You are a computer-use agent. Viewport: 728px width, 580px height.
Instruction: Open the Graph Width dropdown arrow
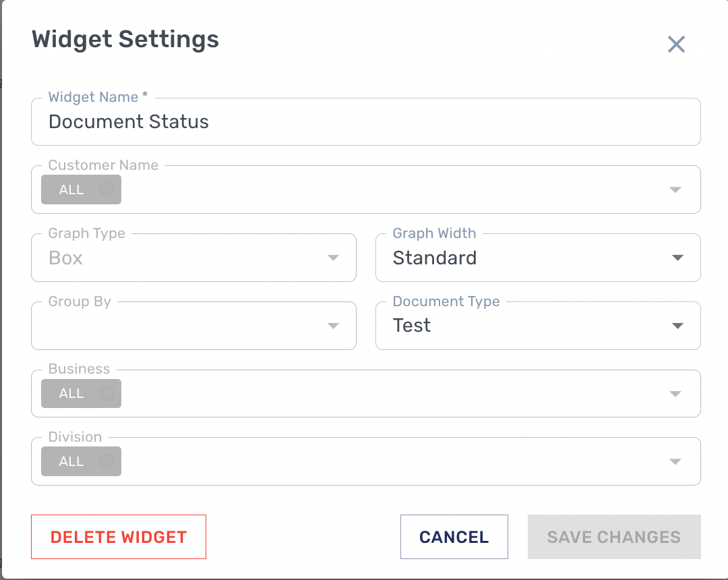(677, 258)
